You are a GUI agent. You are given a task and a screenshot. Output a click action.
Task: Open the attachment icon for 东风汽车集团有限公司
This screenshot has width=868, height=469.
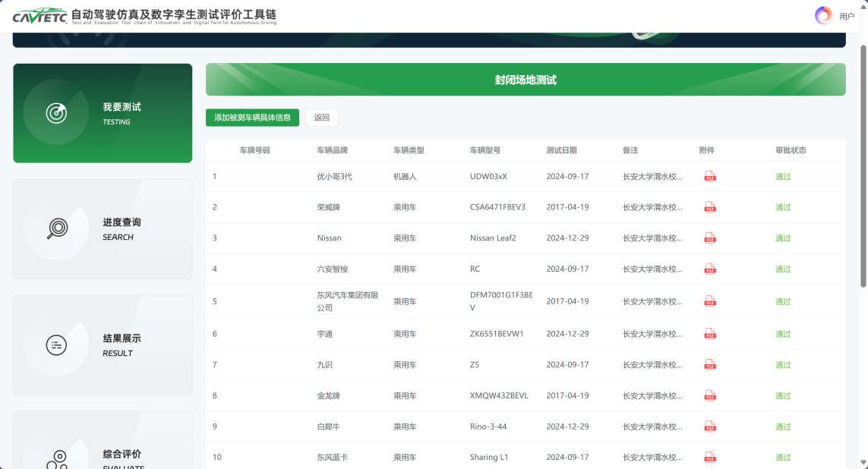(x=710, y=301)
